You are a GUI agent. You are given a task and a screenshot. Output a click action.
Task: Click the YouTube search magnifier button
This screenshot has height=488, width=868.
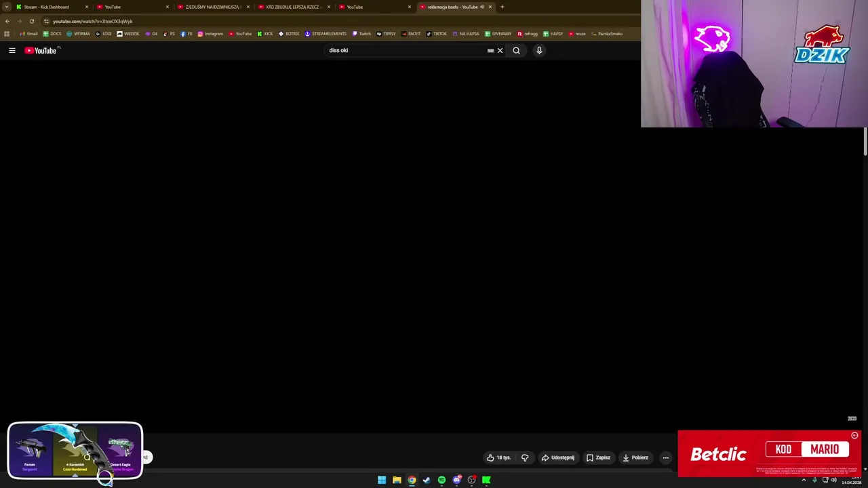pyautogui.click(x=516, y=50)
